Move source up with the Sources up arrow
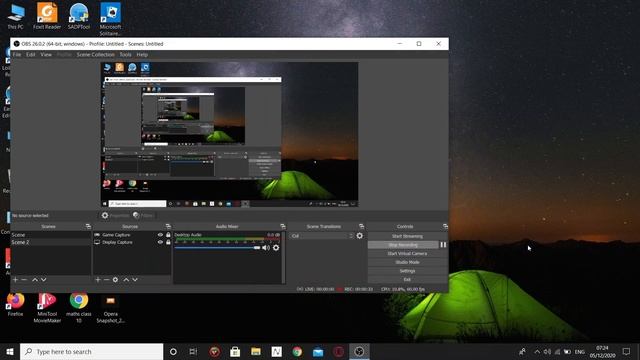This screenshot has width=640, height=360. coord(126,280)
